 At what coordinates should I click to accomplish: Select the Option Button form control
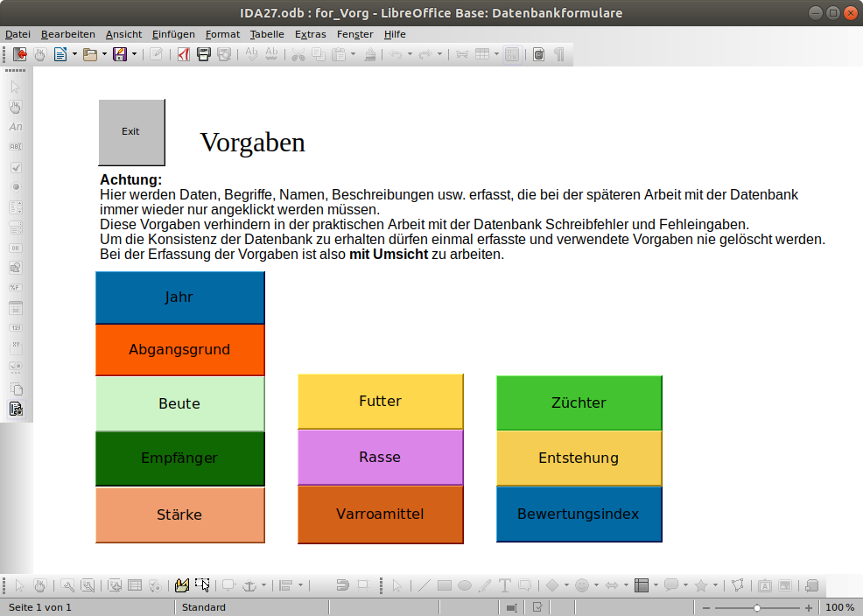[16, 187]
